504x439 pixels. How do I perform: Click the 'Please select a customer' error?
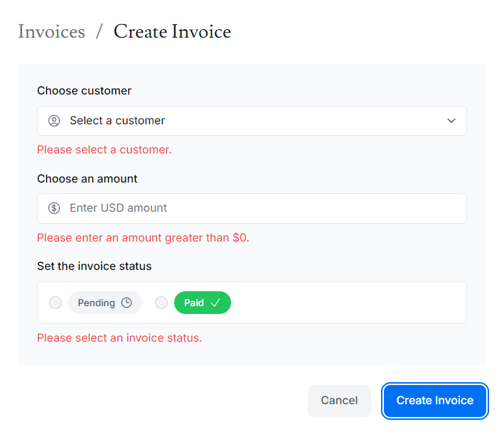tap(104, 150)
